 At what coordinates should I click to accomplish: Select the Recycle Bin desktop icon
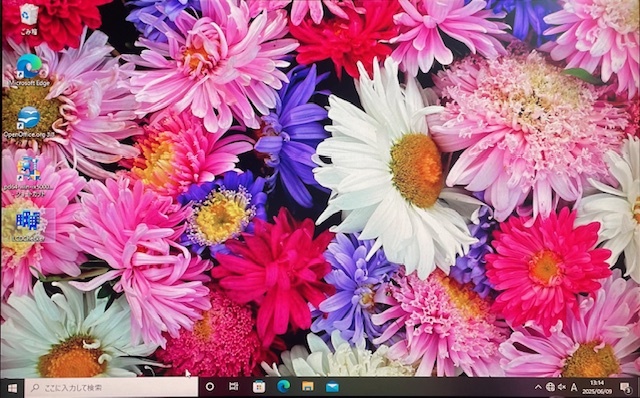[29, 18]
